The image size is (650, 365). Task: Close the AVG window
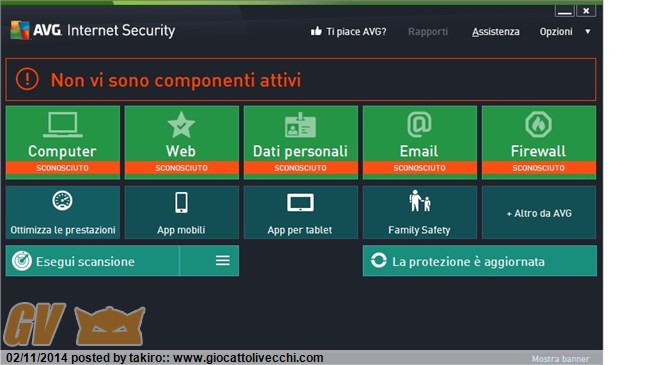coord(586,11)
